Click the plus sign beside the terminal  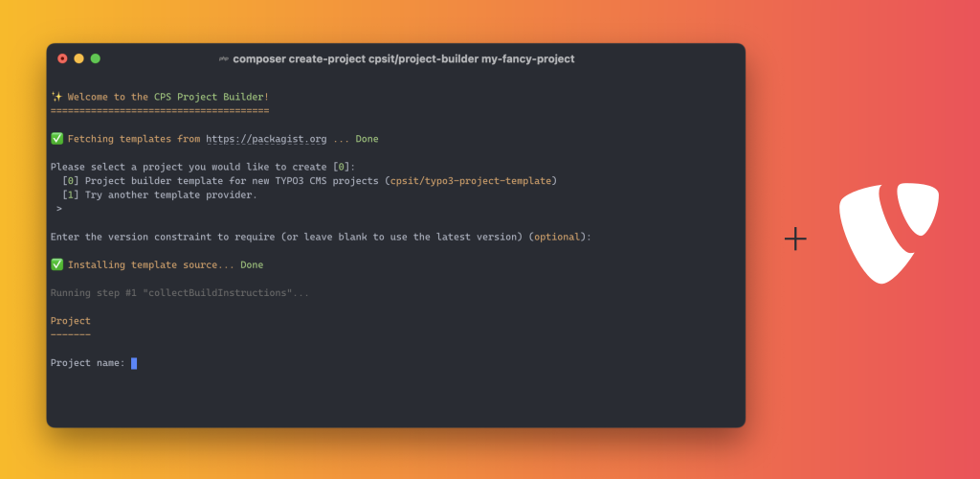point(795,239)
